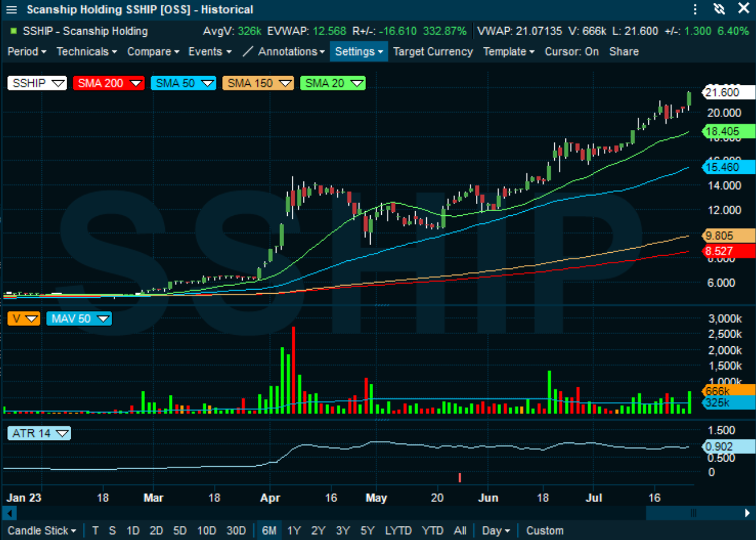Screen dimensions: 756x540
Task: Select the 6M time range
Action: [x=269, y=531]
